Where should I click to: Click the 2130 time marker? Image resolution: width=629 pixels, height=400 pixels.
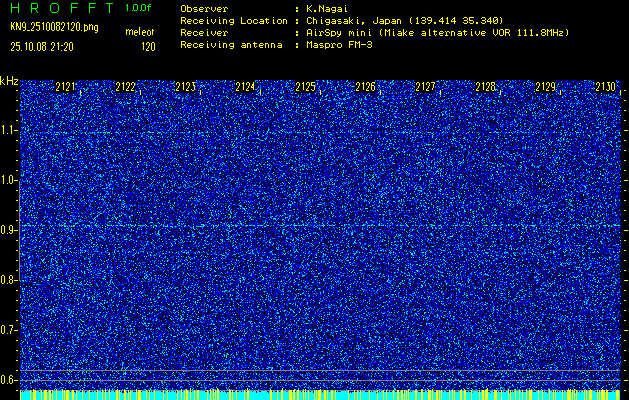pos(606,88)
